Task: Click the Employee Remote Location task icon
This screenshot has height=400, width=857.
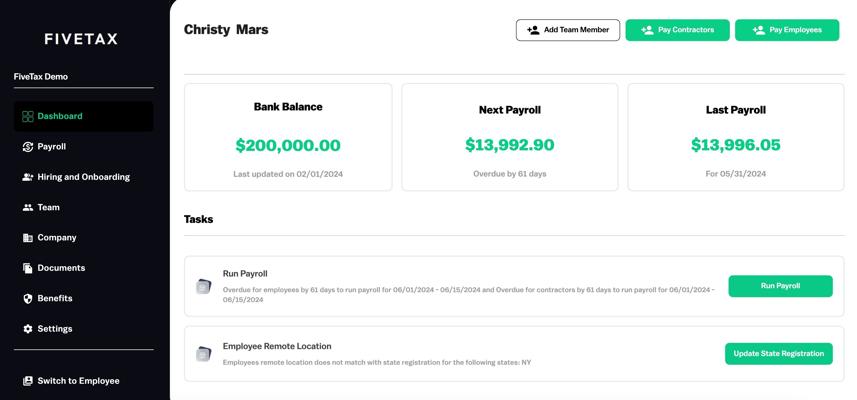Action: tap(204, 354)
